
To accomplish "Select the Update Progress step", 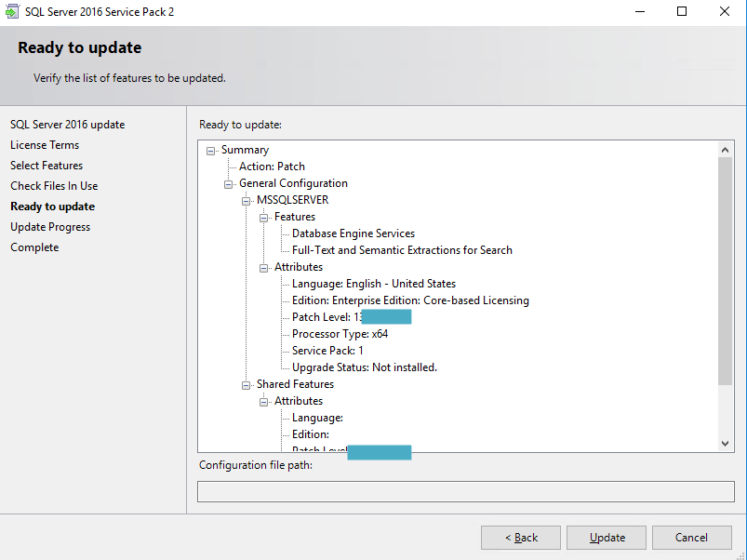I will [x=50, y=227].
